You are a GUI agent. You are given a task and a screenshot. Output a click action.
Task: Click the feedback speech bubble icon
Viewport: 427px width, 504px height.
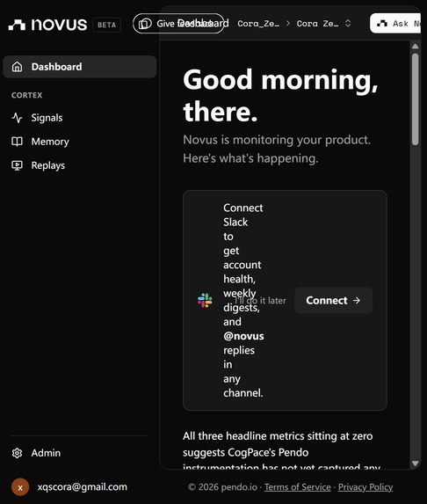(145, 24)
